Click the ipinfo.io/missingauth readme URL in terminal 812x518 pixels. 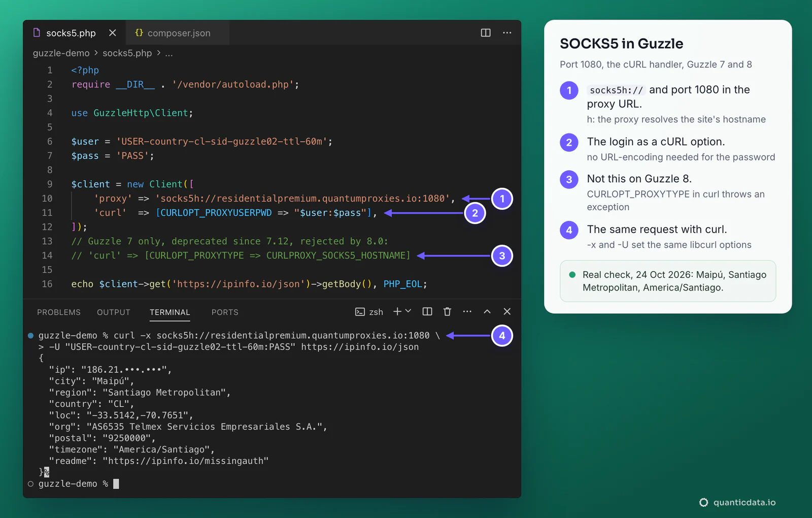[186, 461]
